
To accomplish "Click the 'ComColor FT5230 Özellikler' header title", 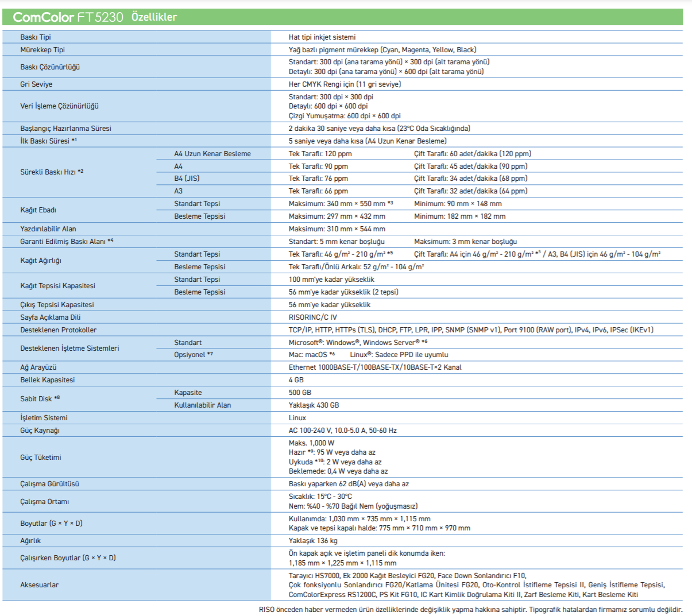I will [95, 17].
